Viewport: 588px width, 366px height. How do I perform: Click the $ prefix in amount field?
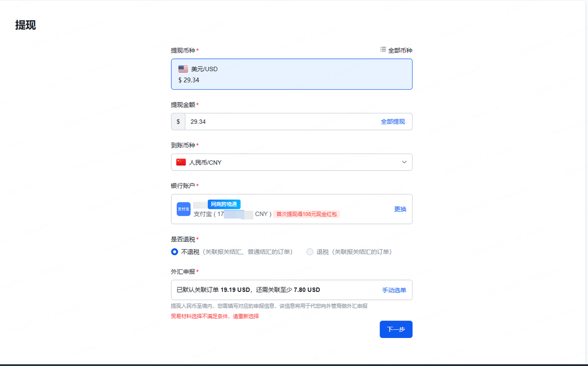pyautogui.click(x=178, y=122)
